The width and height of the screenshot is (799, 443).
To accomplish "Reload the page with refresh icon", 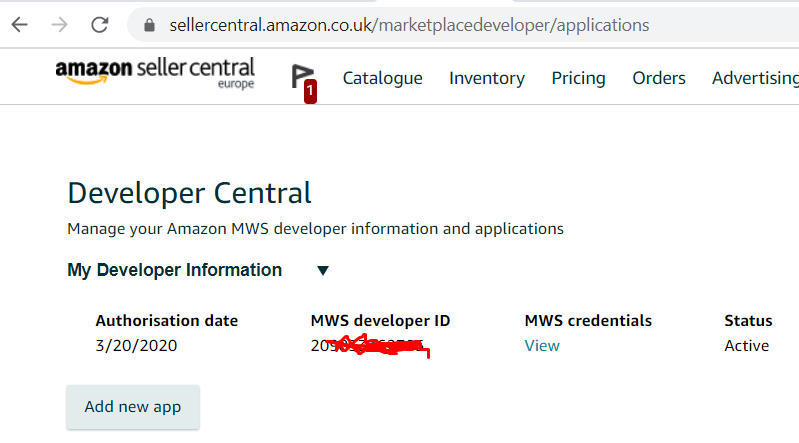I will [x=99, y=24].
